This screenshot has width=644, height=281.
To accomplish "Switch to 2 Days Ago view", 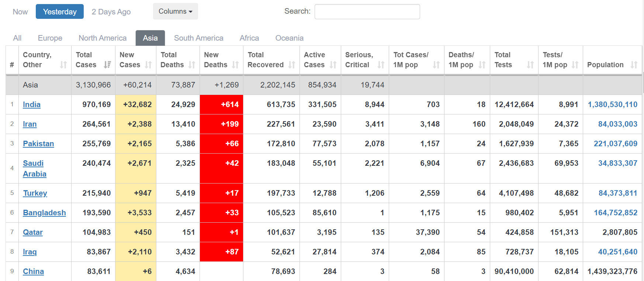I will click(x=111, y=12).
